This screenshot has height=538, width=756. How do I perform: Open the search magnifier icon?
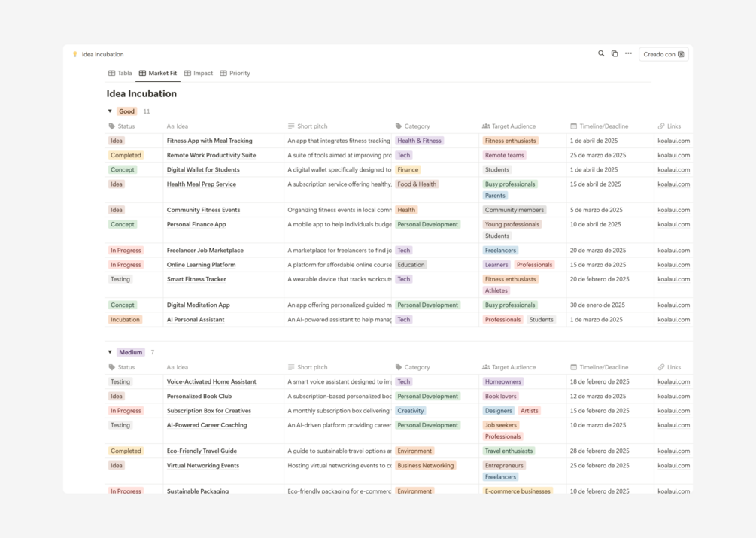pos(601,53)
